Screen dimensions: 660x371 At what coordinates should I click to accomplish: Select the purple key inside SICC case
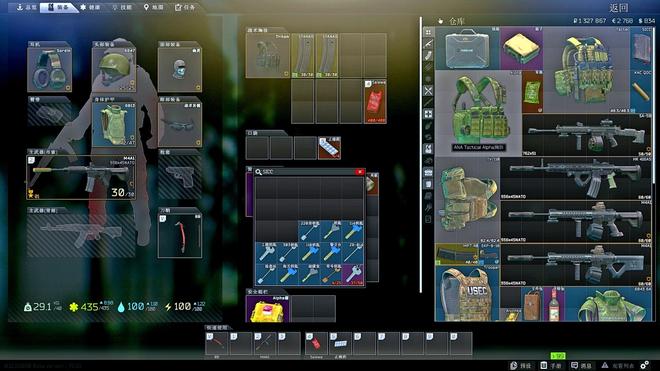click(353, 275)
